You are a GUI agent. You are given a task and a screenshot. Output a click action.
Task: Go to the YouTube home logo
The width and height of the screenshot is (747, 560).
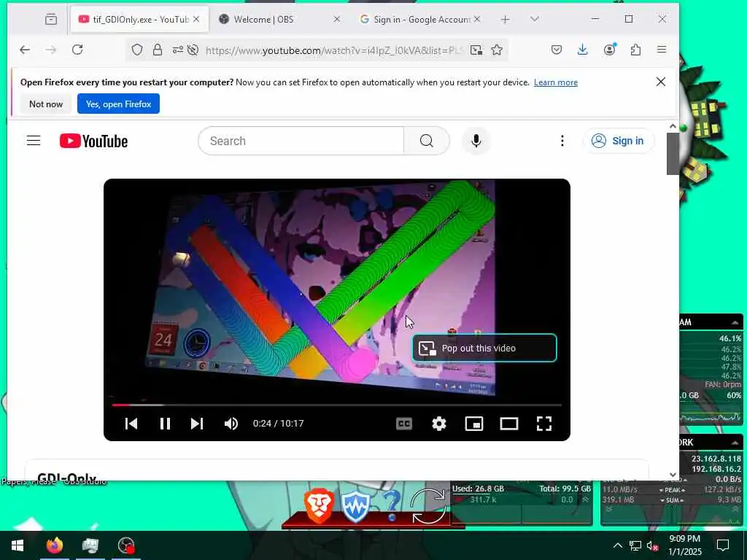point(93,141)
